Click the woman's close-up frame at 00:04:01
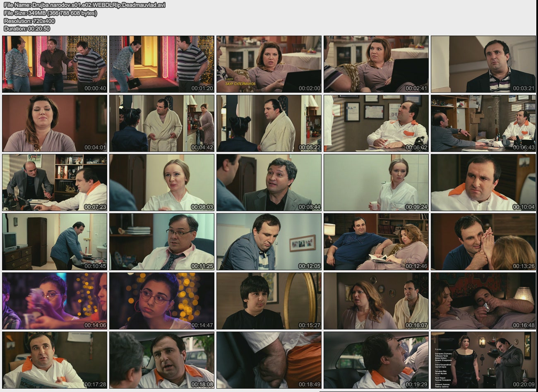Screen dimensions: 538x392 [55, 123]
